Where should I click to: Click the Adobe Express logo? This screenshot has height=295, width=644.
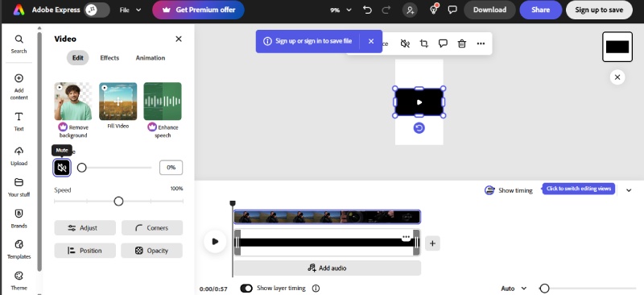[19, 10]
